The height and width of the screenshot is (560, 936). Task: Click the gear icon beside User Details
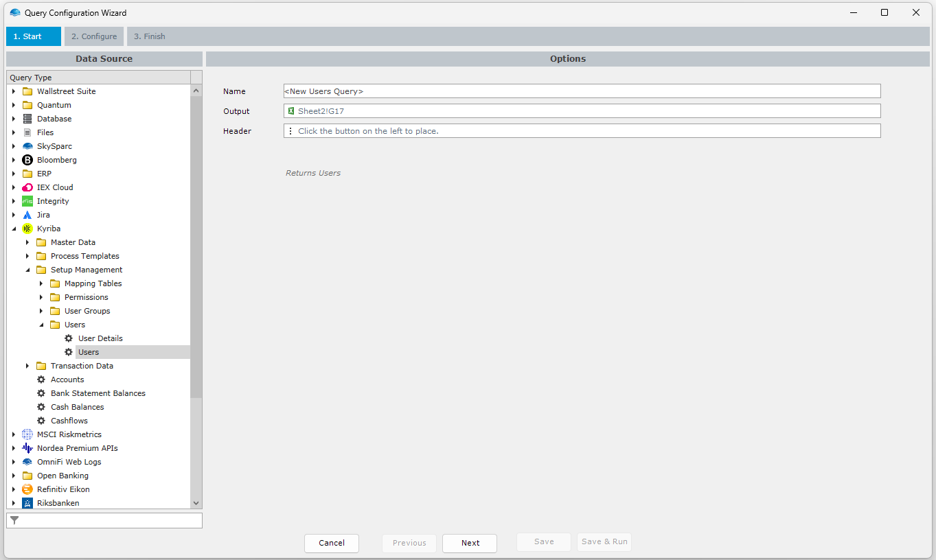(x=69, y=338)
